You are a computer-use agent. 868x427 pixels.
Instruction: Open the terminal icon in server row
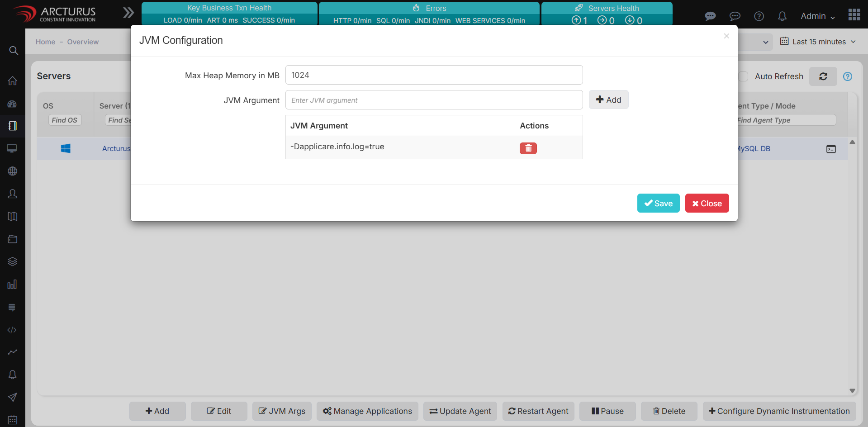[x=831, y=149]
